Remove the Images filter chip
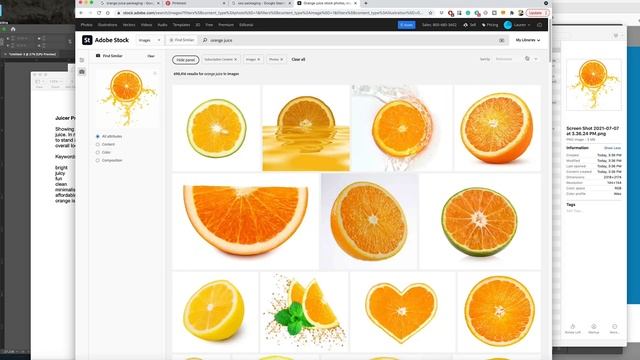The image size is (640, 360). click(259, 60)
